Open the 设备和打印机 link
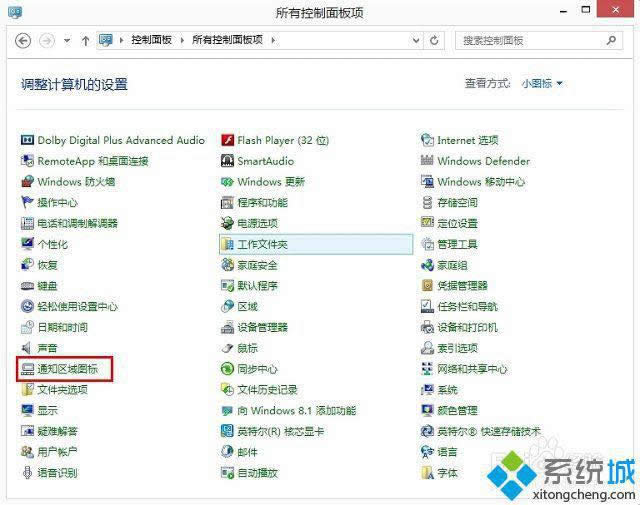The width and height of the screenshot is (640, 505). coord(468,327)
